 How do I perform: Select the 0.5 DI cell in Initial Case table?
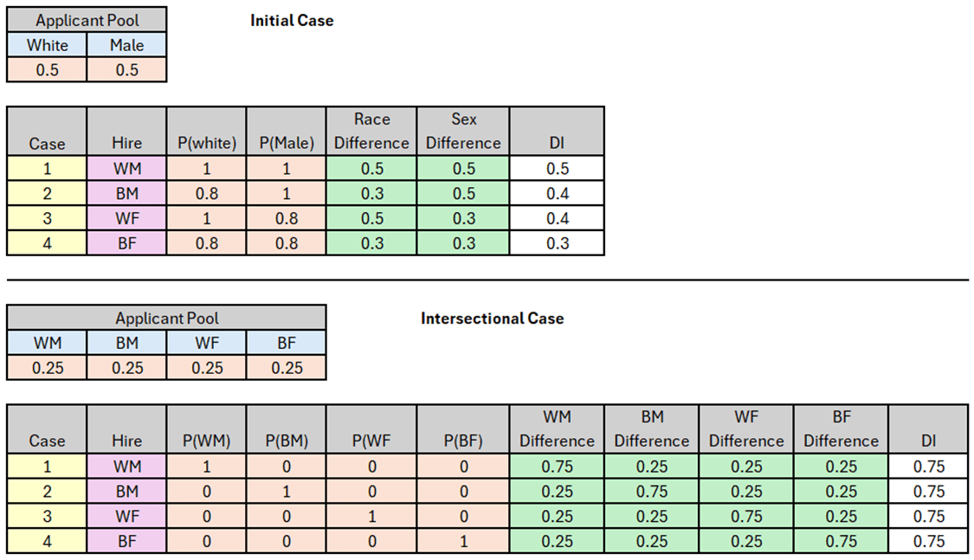click(x=557, y=168)
